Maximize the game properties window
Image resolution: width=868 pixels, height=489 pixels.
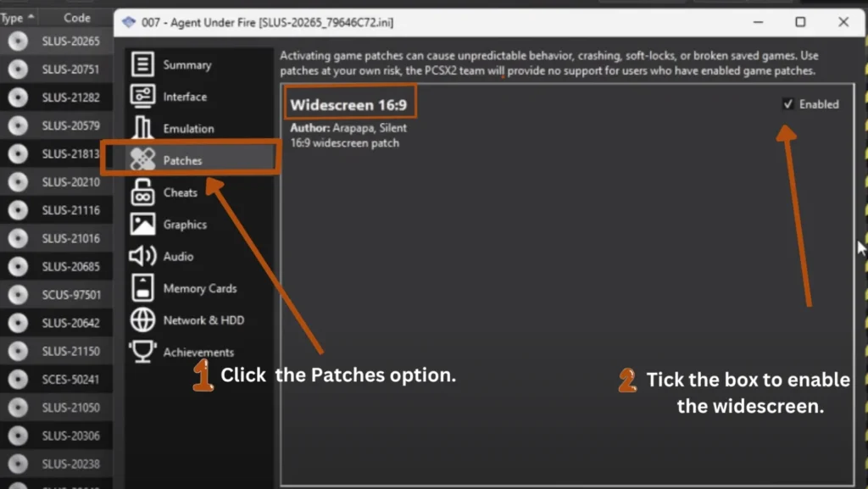pyautogui.click(x=800, y=22)
